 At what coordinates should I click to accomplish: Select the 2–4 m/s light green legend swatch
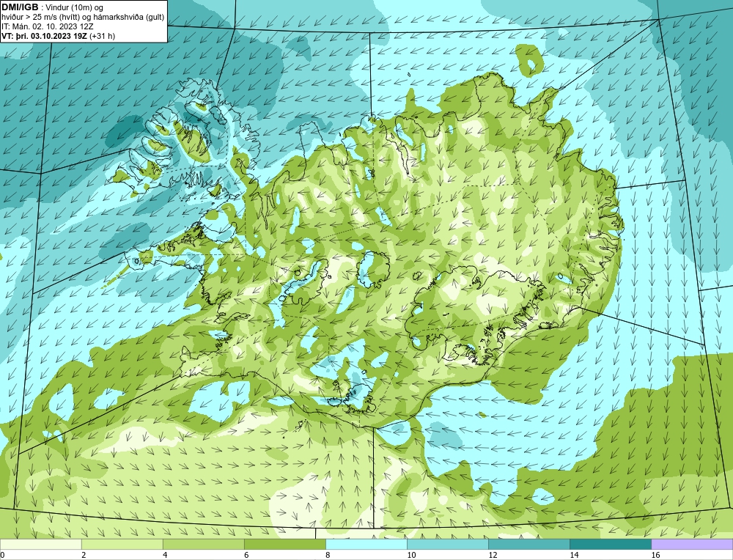click(122, 544)
